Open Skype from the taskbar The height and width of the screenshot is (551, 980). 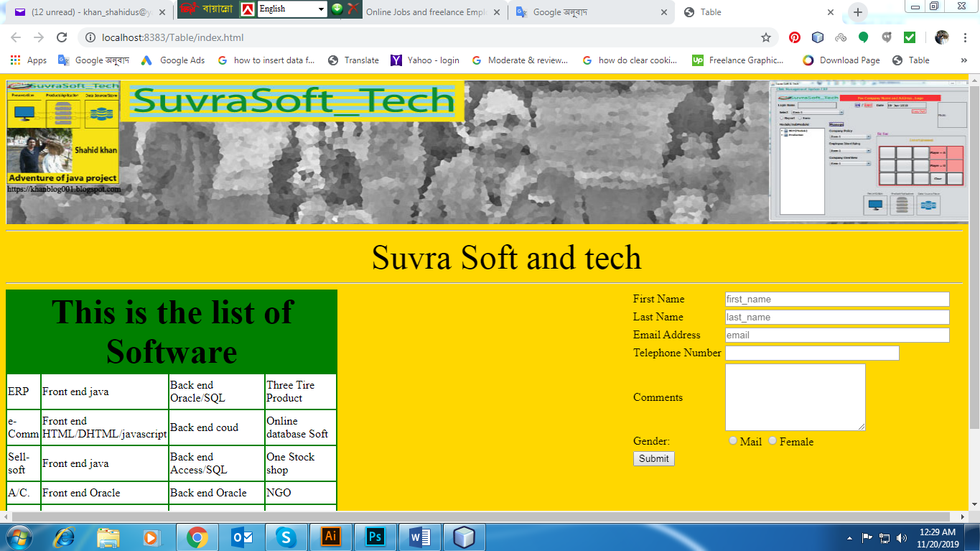pyautogui.click(x=286, y=537)
